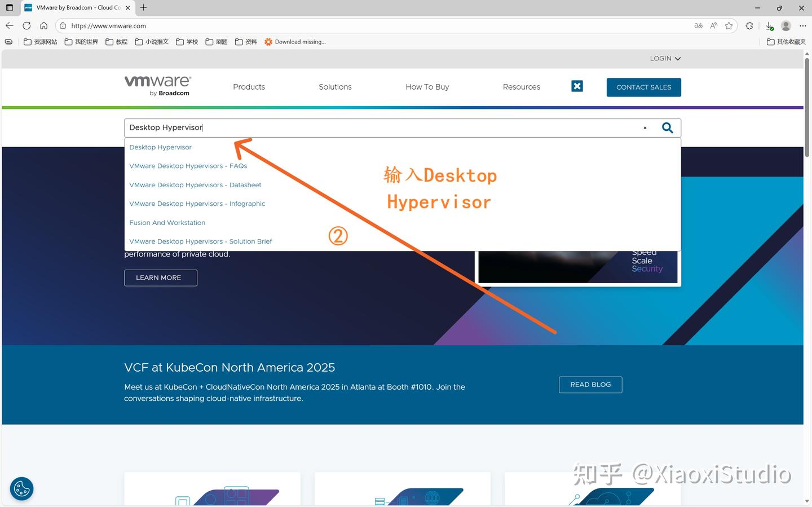The width and height of the screenshot is (812, 507).
Task: Open the Download missing... bookmark
Action: (295, 42)
